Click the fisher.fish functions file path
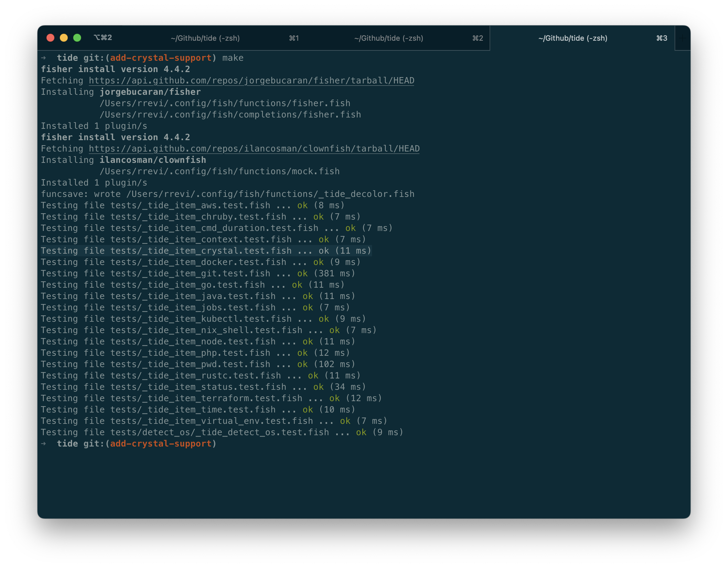 [x=225, y=103]
